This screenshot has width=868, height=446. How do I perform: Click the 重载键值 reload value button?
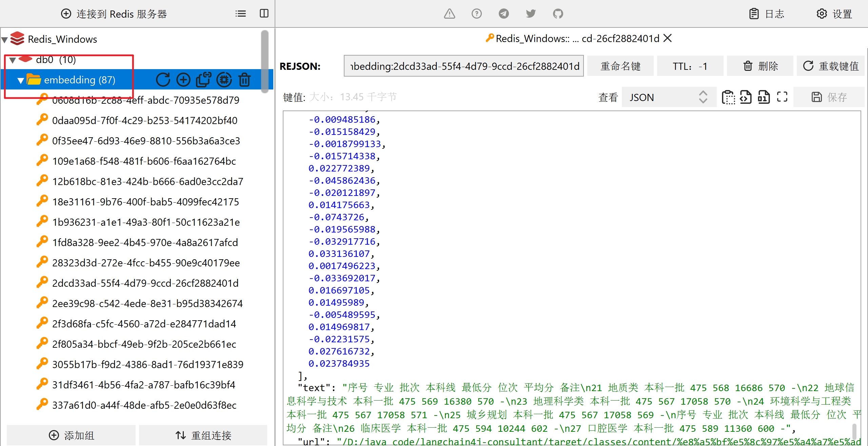click(x=831, y=66)
